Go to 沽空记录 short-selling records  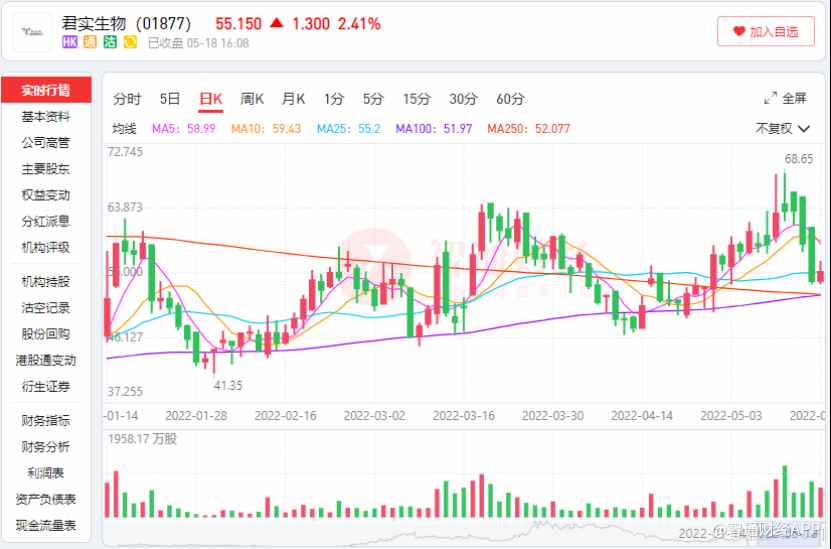[46, 308]
